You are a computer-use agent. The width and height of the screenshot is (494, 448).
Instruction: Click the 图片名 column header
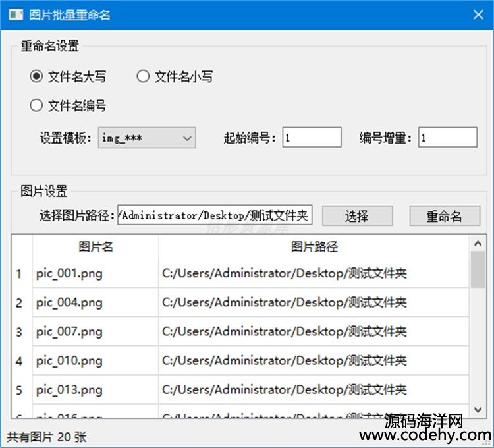[96, 247]
